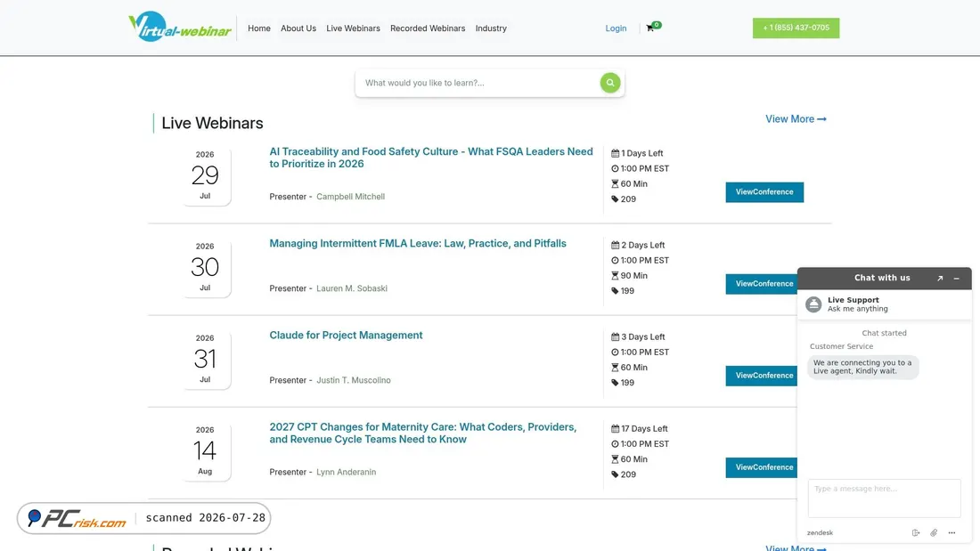980x551 pixels.
Task: Click the '17 Days Left' text
Action: (644, 428)
